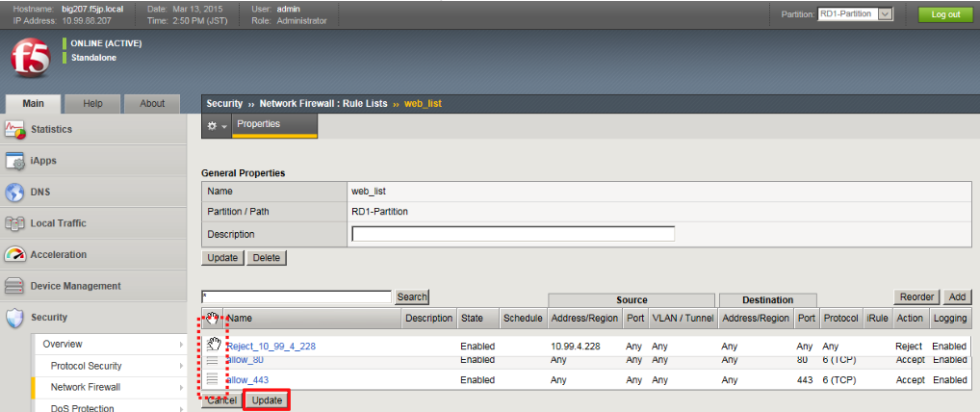Open Acceleration menu section
The width and height of the screenshot is (980, 412).
[x=93, y=254]
